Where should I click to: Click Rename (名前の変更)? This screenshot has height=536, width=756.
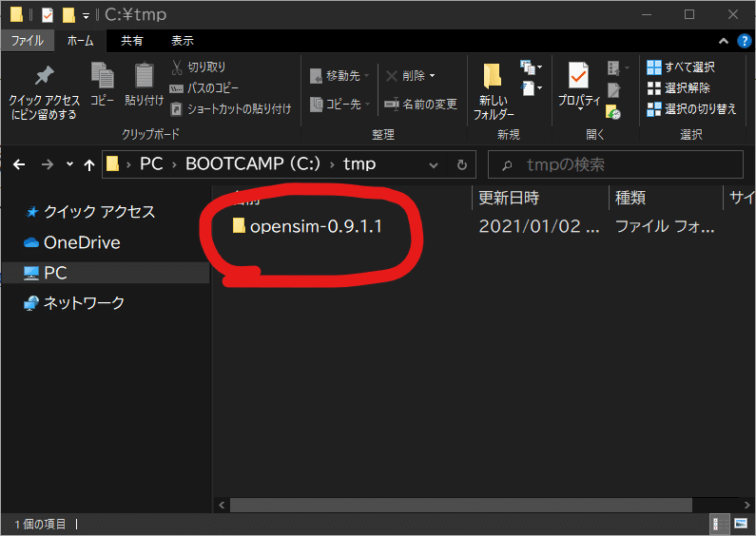[420, 105]
